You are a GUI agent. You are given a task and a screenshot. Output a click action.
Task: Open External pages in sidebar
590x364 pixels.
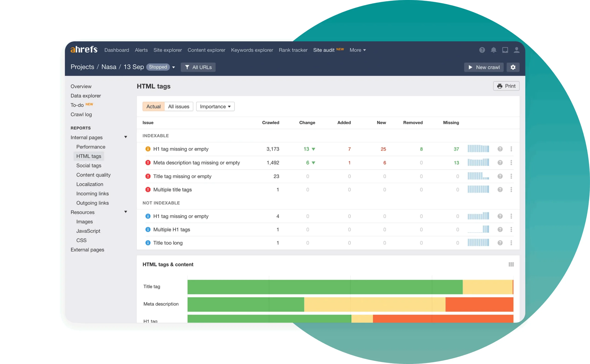pyautogui.click(x=87, y=250)
